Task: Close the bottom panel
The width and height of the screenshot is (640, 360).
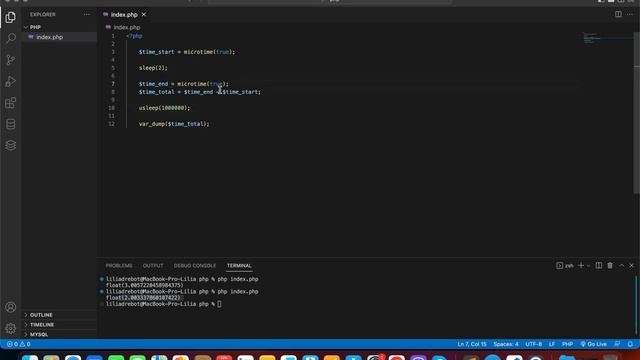Action: (631, 266)
